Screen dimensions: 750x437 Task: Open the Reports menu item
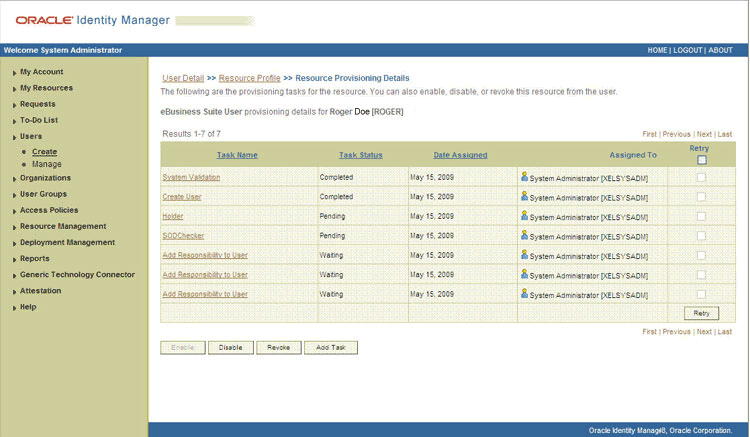pyautogui.click(x=34, y=258)
